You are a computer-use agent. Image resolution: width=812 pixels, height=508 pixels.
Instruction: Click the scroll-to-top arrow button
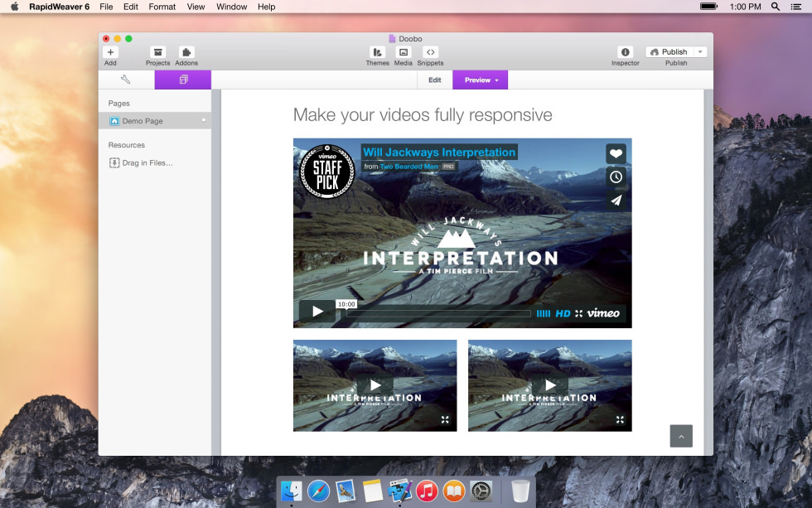click(681, 436)
